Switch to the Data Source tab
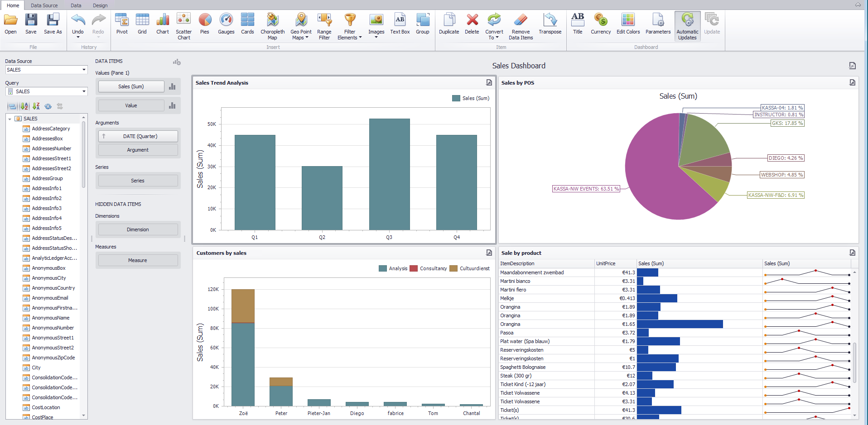The image size is (868, 425). [44, 5]
